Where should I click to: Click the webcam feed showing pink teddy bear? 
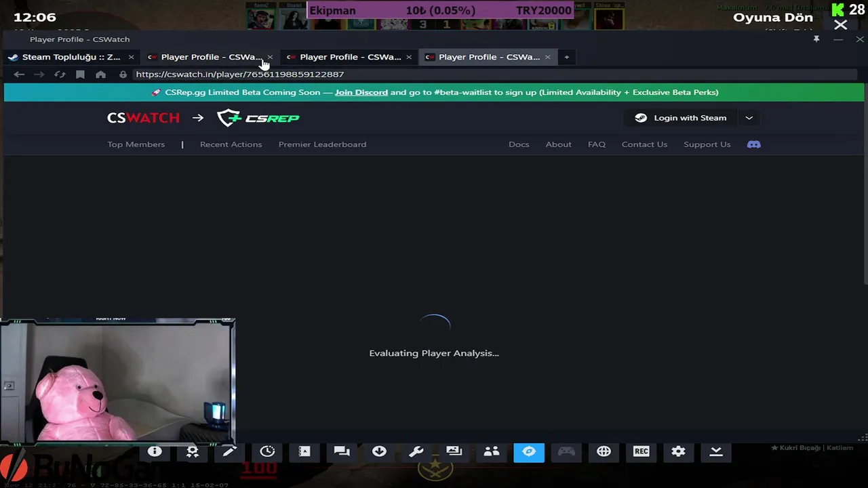pos(117,381)
